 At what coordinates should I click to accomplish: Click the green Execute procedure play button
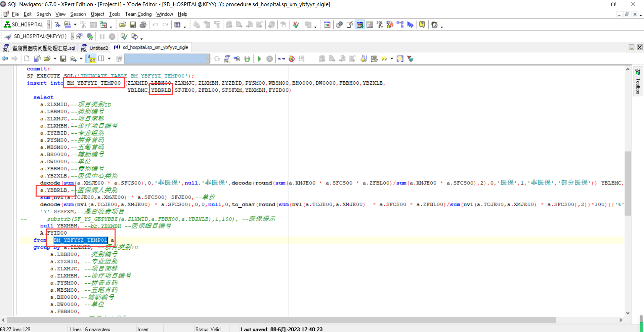click(x=259, y=59)
